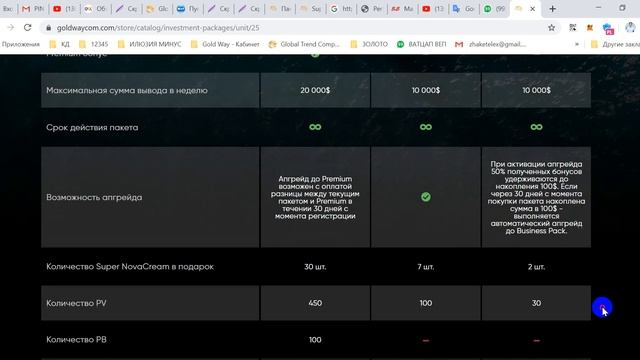Click the "450" cell in the PV row
Viewport: 640px width, 360px height.
pos(315,303)
